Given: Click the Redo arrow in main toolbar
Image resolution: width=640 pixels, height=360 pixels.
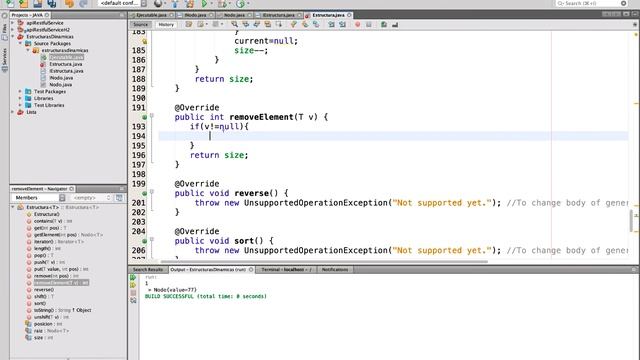Looking at the screenshot, I should [83, 4].
